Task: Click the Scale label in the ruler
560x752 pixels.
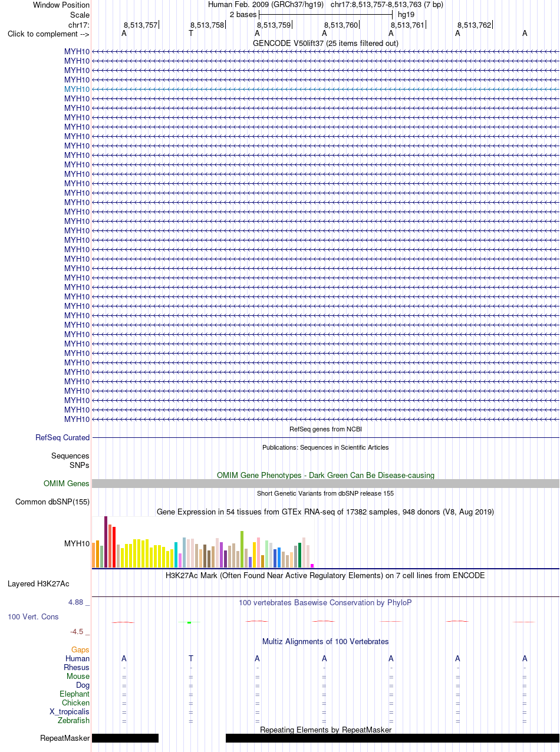Action: (80, 15)
